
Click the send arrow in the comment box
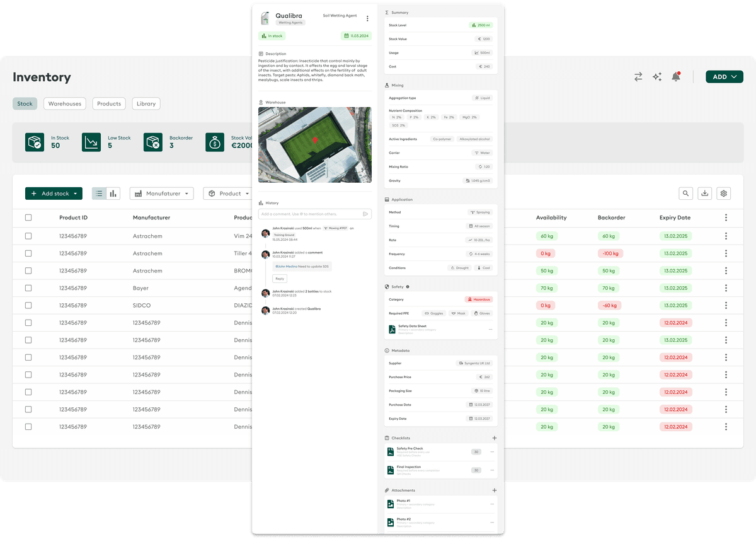point(365,214)
